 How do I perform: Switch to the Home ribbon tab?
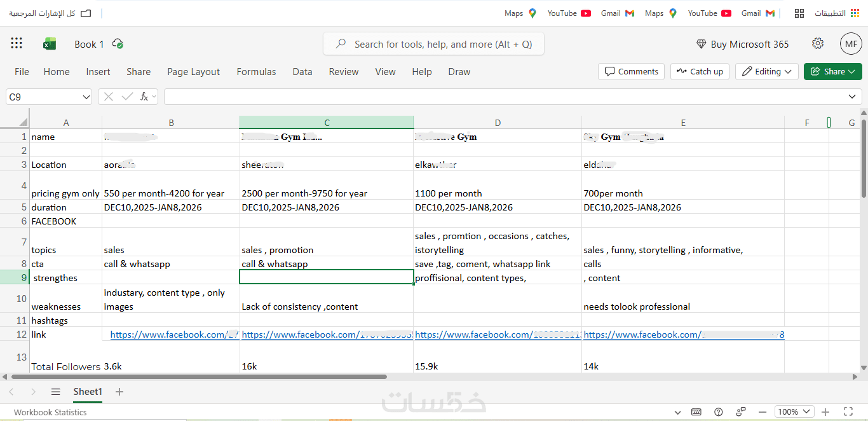tap(57, 72)
